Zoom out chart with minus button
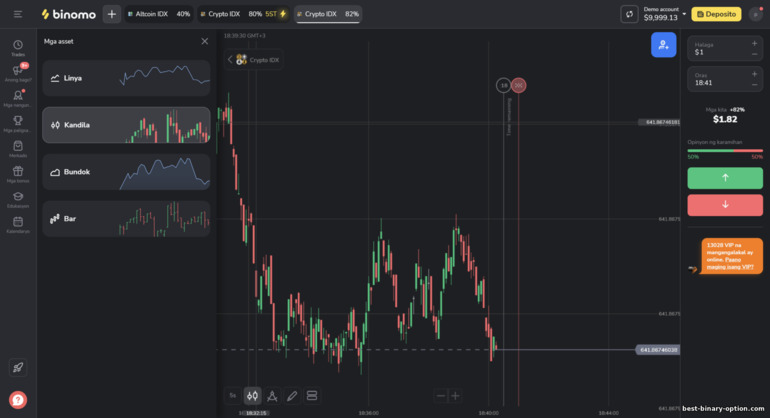The height and width of the screenshot is (418, 770). tap(440, 395)
